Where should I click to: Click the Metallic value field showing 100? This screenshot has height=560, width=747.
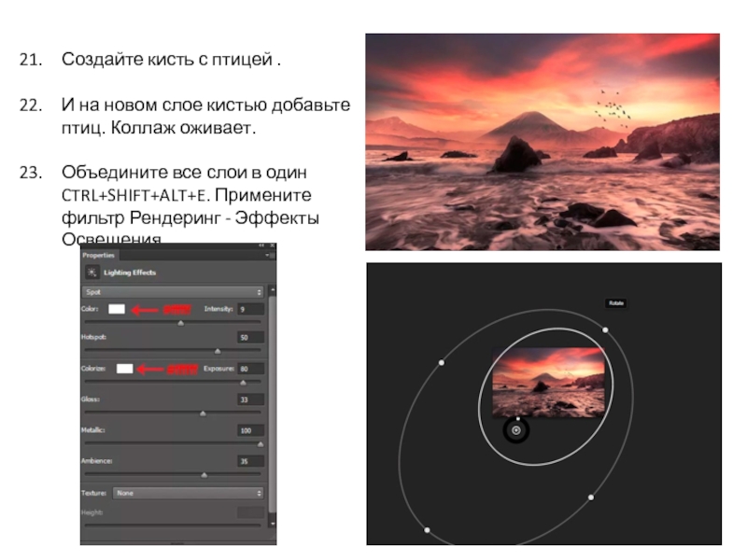click(250, 430)
